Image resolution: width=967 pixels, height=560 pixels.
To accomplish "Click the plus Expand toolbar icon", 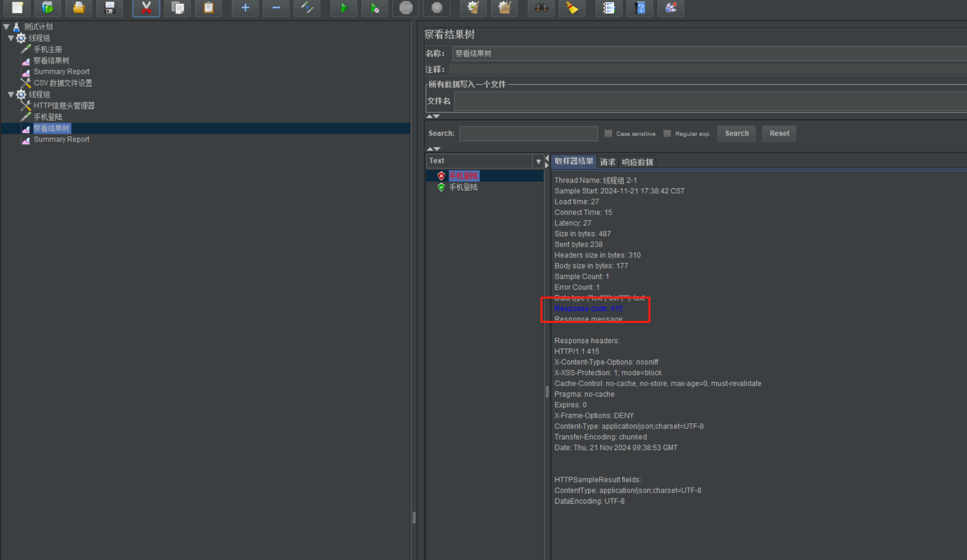I will 245,8.
